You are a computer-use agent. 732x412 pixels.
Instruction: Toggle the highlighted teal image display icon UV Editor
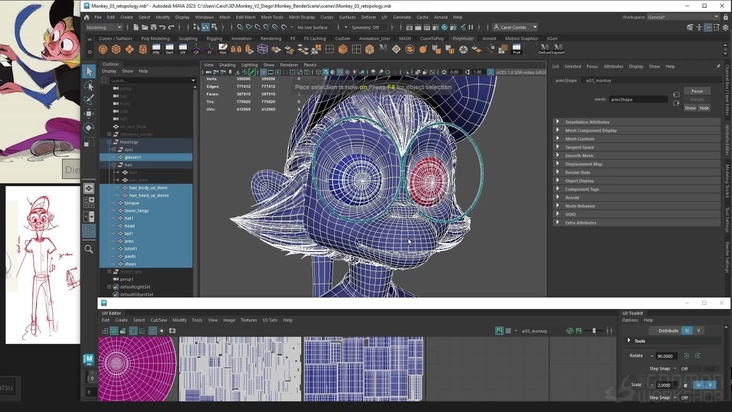point(499,331)
